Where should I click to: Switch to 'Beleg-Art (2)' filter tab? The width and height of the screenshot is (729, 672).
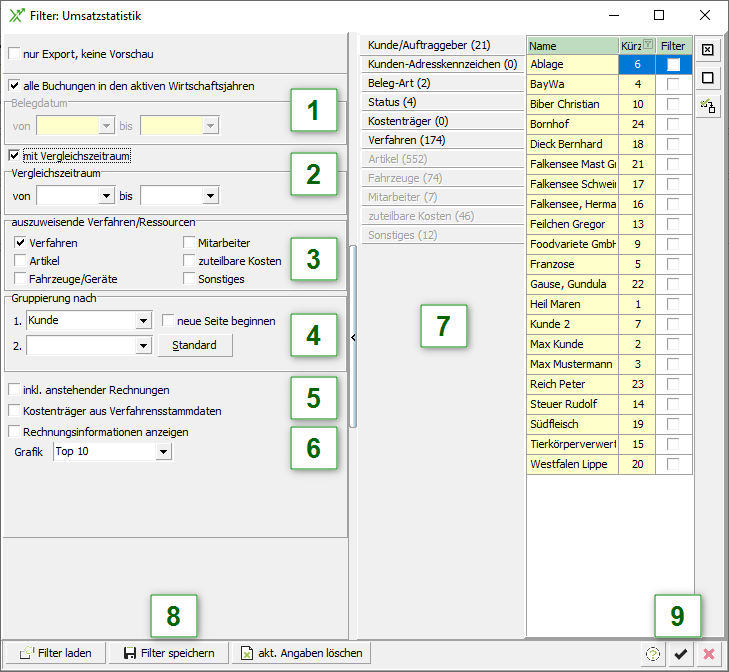(399, 83)
